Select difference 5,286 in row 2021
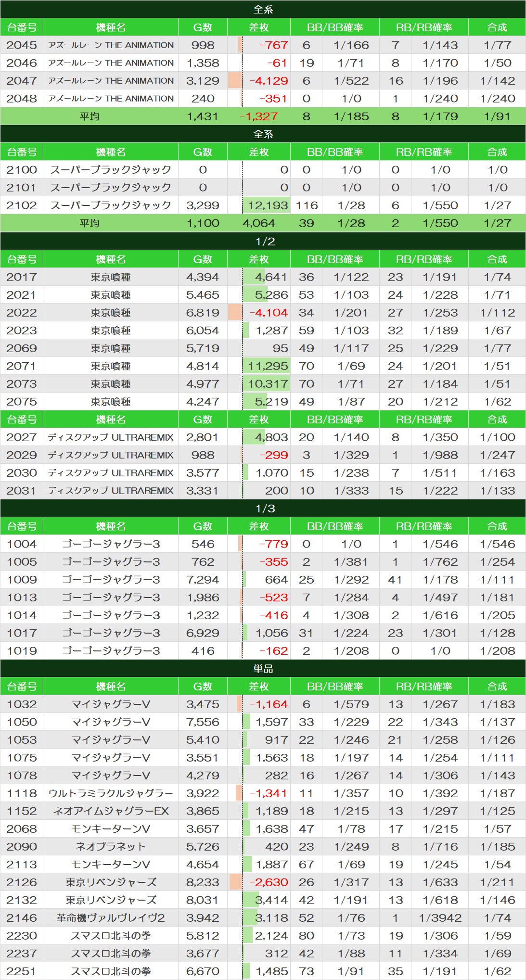Image resolution: width=526 pixels, height=980 pixels. tap(271, 295)
